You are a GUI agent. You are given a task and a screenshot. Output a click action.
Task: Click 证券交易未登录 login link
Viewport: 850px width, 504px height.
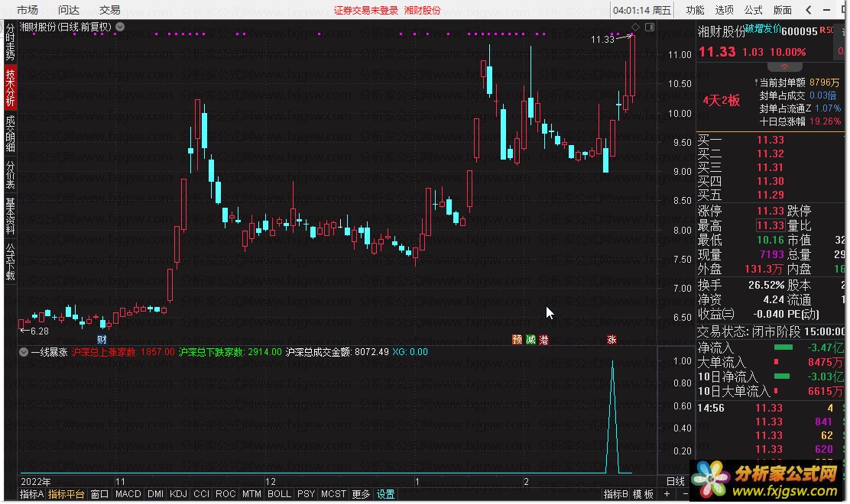click(366, 10)
